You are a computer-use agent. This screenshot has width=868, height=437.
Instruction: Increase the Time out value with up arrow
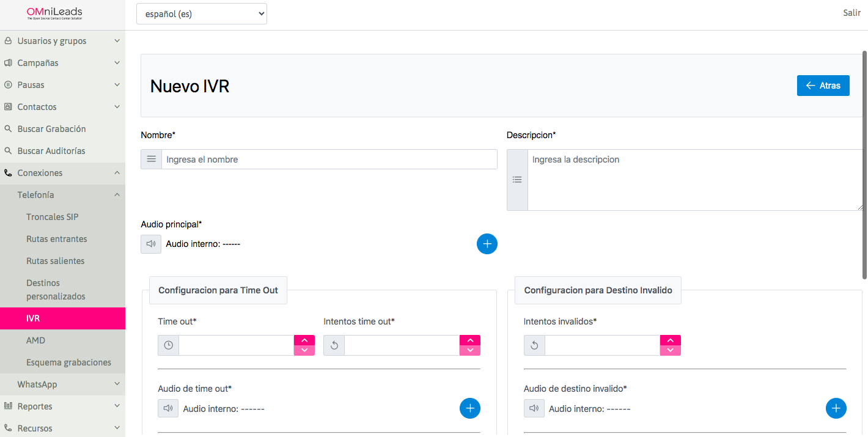[x=304, y=340]
